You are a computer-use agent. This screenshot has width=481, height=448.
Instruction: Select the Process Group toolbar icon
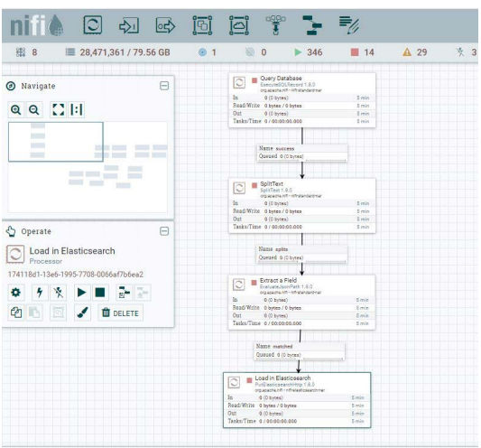pos(202,25)
